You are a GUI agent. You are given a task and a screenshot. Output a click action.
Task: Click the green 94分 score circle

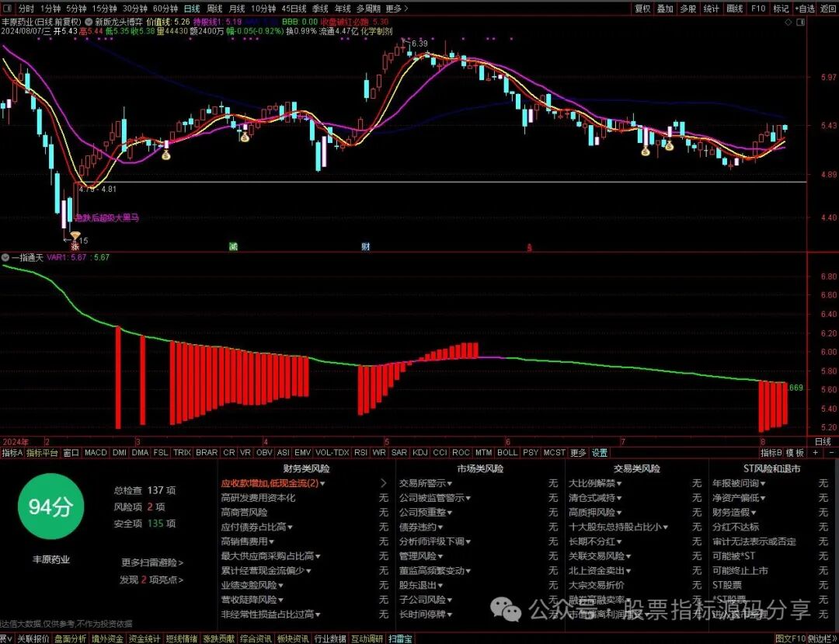(50, 507)
